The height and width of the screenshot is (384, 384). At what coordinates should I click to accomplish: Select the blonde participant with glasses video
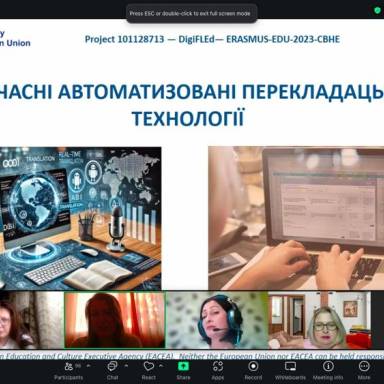[320, 320]
